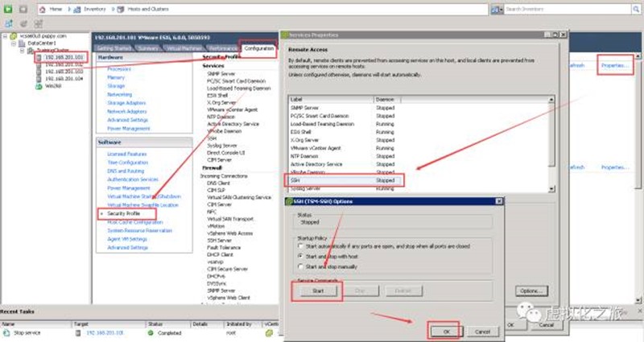Open Time Configuration under Software

[128, 163]
